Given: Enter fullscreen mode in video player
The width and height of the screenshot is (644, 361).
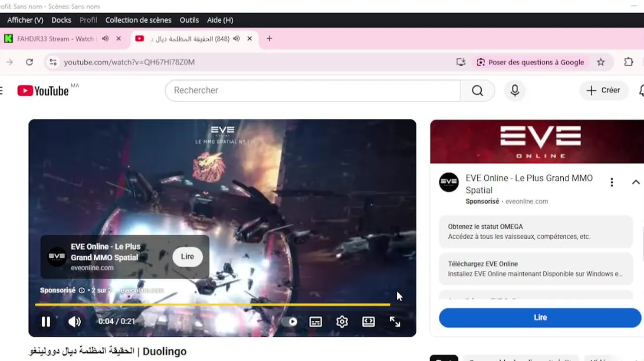Looking at the screenshot, I should pyautogui.click(x=395, y=322).
